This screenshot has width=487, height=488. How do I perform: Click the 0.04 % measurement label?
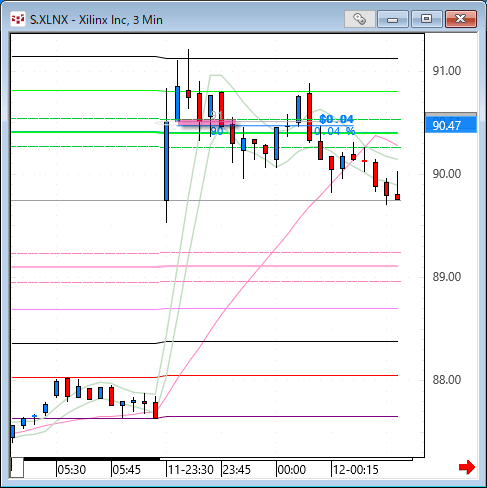click(335, 131)
